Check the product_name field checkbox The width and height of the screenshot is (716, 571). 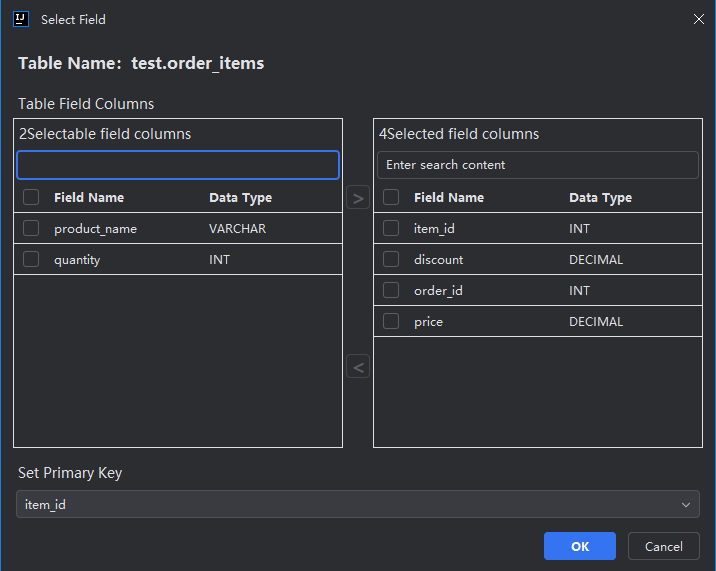coord(31,229)
